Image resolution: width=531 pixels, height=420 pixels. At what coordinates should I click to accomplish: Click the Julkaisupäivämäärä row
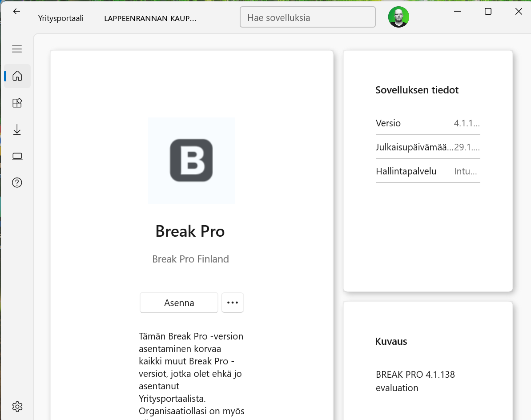pyautogui.click(x=428, y=147)
